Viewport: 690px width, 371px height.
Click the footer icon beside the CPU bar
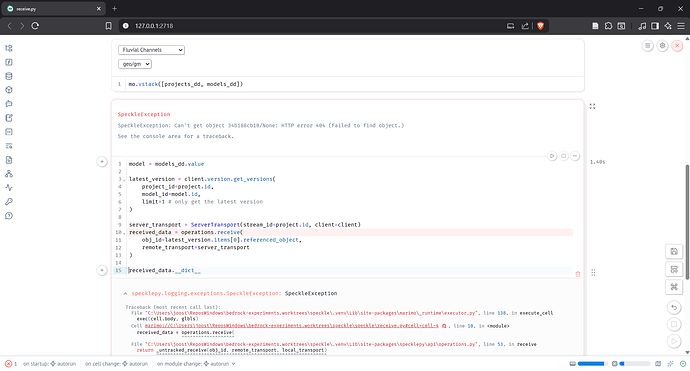click(658, 364)
